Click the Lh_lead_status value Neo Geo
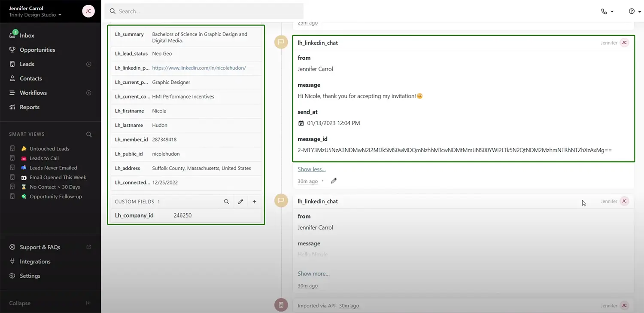 tap(162, 54)
